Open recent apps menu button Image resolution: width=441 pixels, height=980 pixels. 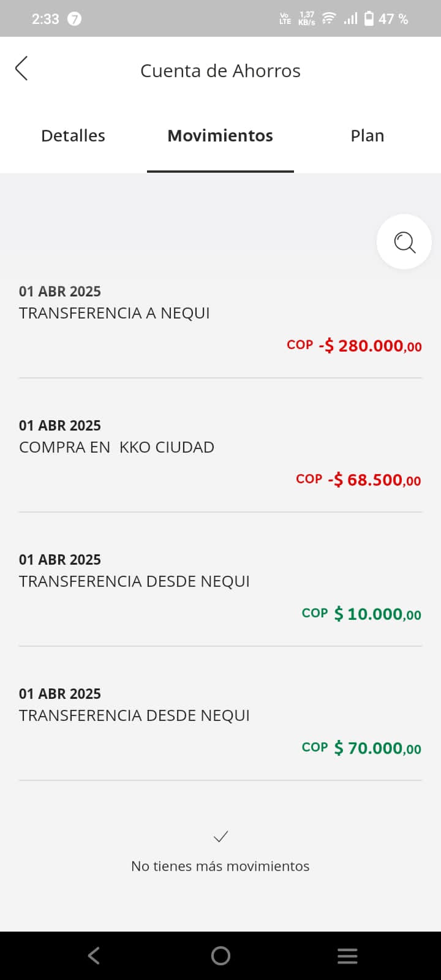point(347,956)
